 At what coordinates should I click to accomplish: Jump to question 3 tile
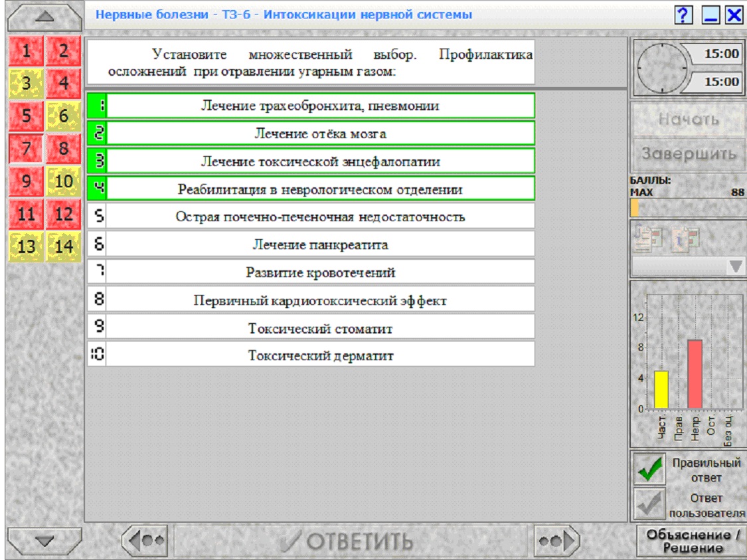pos(26,84)
